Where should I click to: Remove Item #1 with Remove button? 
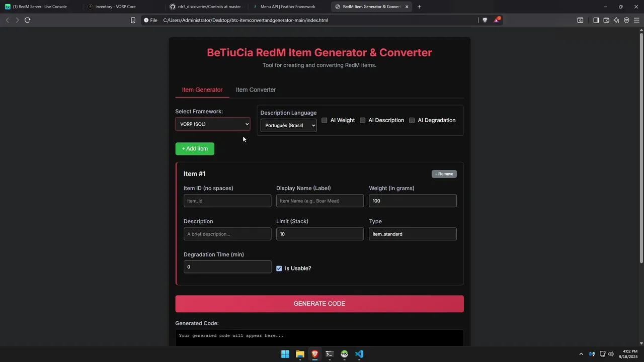point(444,174)
